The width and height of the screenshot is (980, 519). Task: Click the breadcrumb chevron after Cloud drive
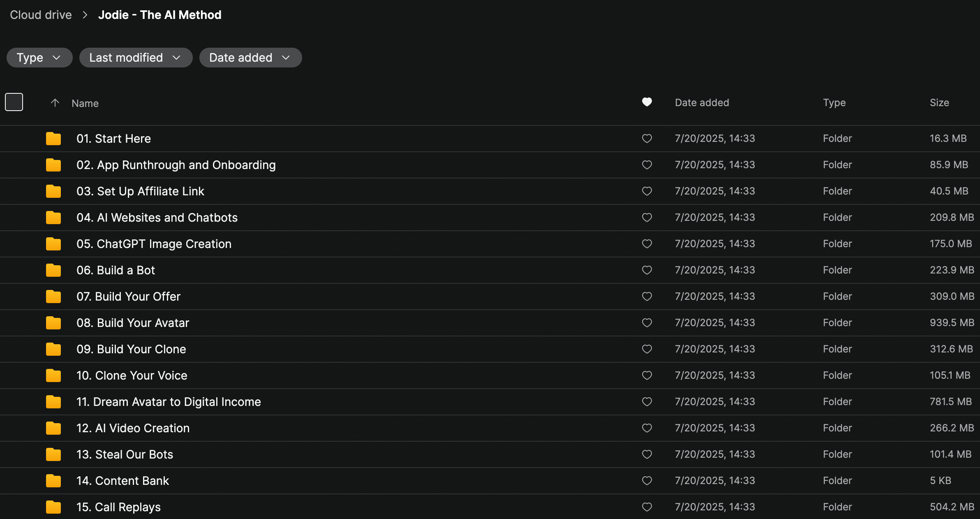(x=85, y=15)
